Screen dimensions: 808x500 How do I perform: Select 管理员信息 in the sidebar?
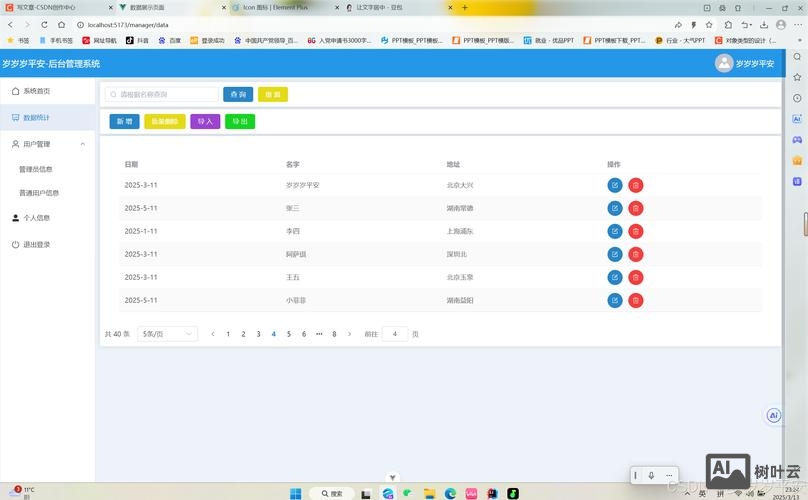(36, 169)
